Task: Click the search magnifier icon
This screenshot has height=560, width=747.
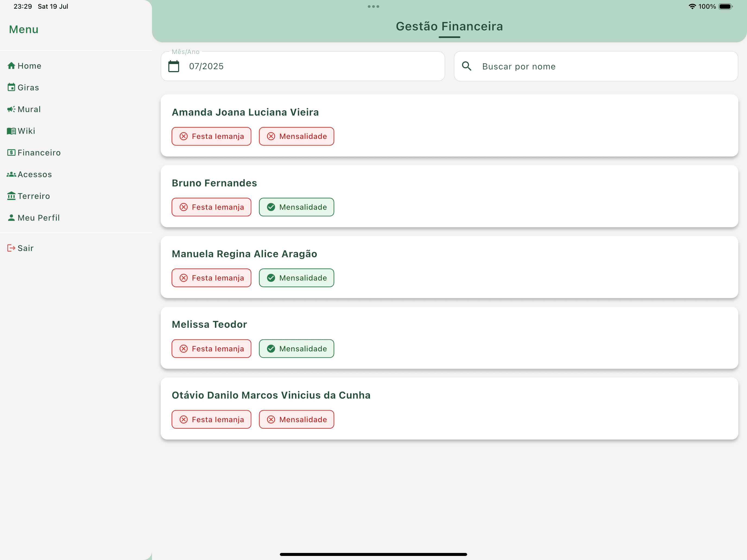Action: click(x=467, y=66)
